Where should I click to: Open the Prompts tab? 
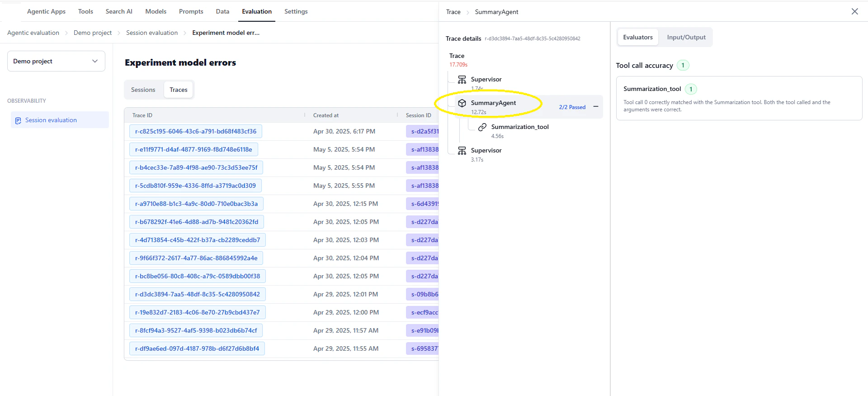point(191,11)
